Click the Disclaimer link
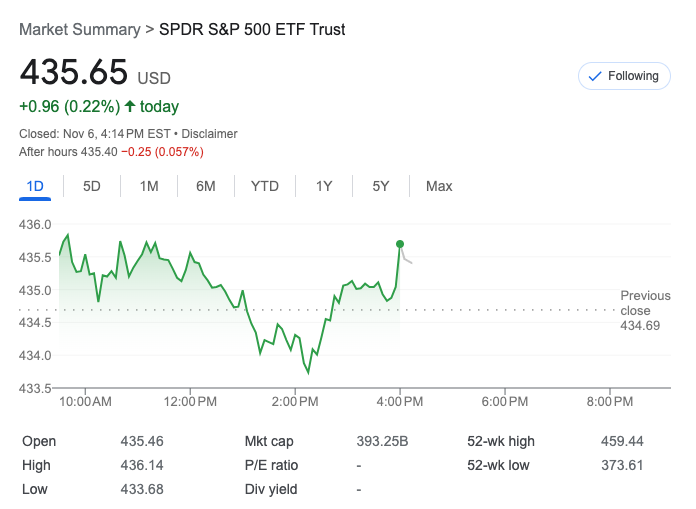The image size is (696, 509). click(210, 134)
